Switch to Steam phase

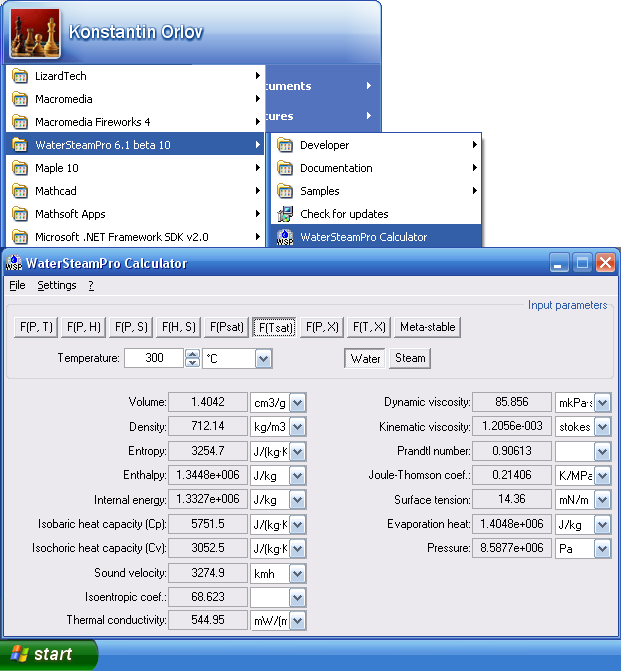tap(410, 358)
